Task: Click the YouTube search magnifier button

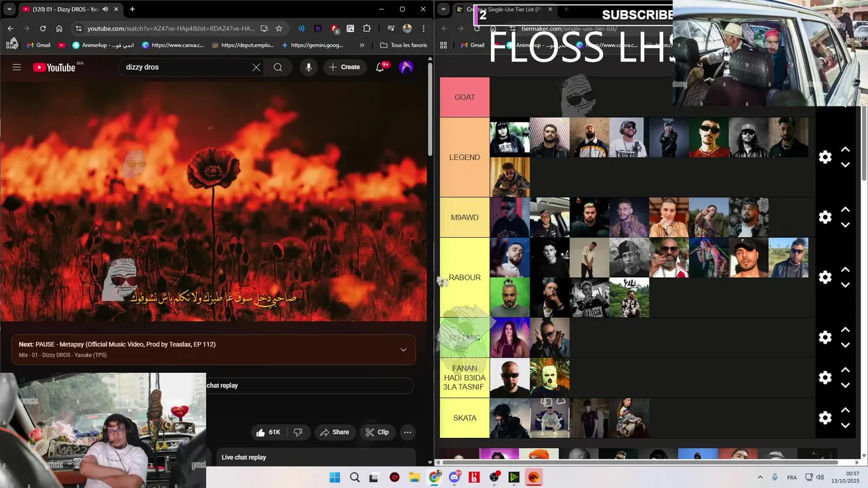Action: click(278, 67)
